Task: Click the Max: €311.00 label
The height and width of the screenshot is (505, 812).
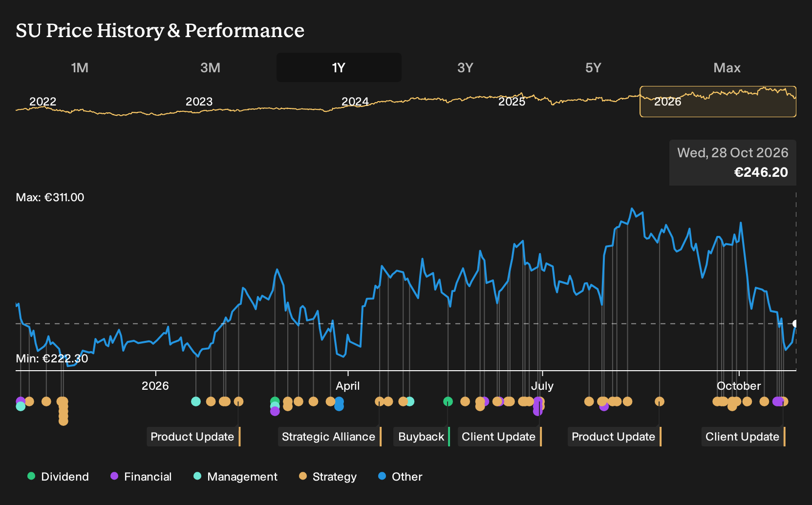Action: 50,197
